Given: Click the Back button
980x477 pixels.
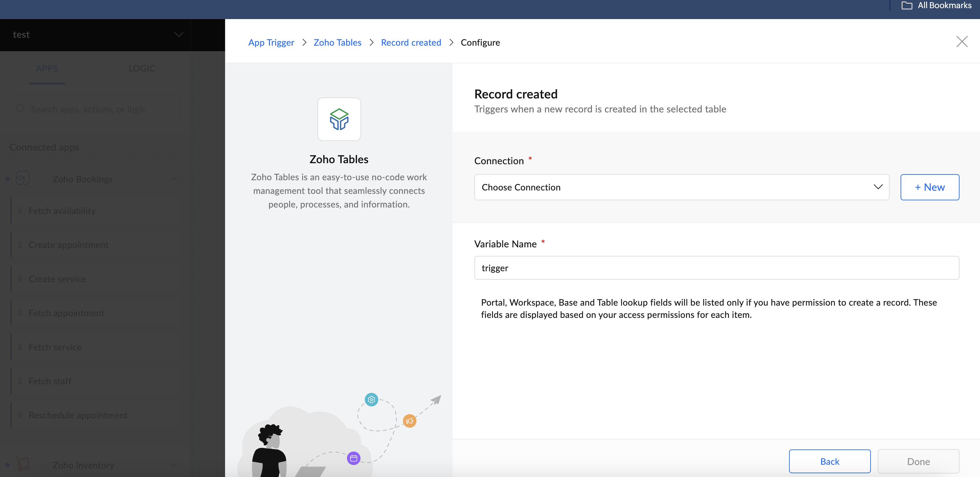Looking at the screenshot, I should point(829,461).
